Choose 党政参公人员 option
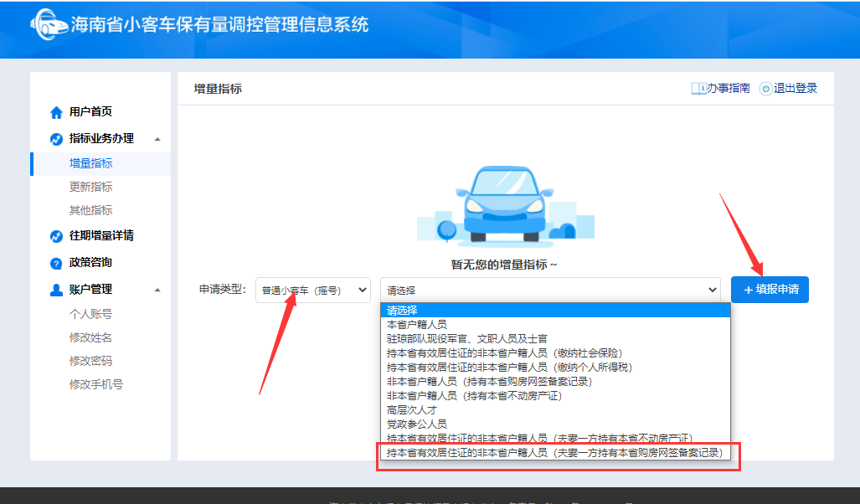This screenshot has height=504, width=860. (x=555, y=424)
